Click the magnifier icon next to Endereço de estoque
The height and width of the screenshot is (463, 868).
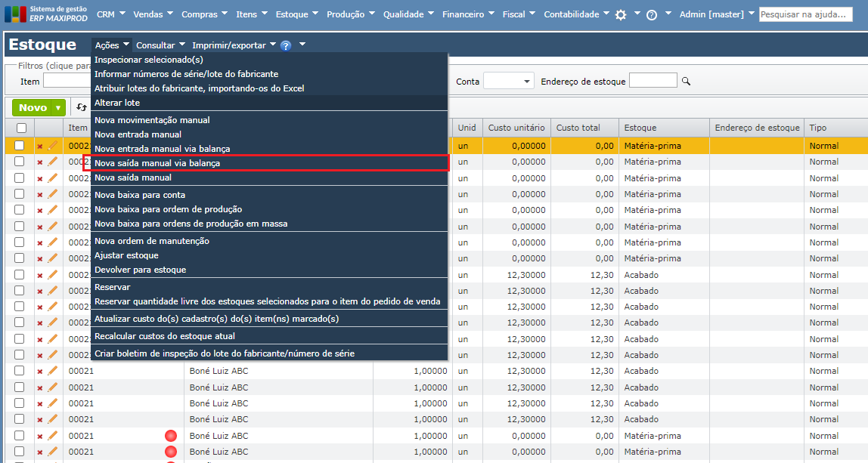tap(687, 82)
